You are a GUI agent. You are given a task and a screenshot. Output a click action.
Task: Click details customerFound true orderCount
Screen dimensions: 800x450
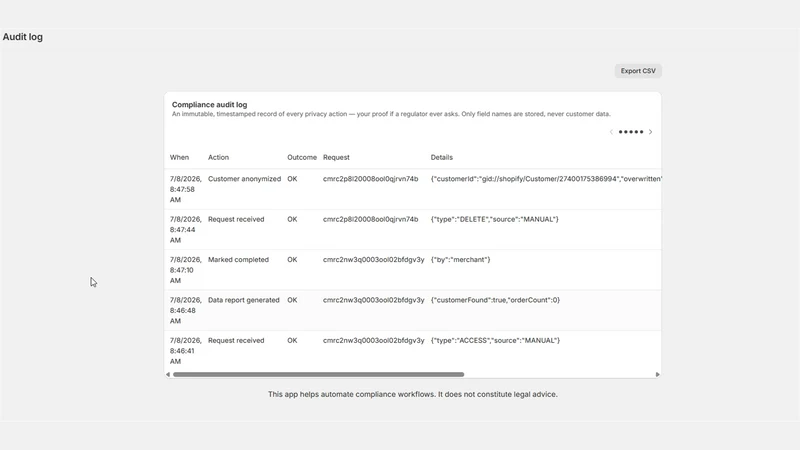coord(495,300)
